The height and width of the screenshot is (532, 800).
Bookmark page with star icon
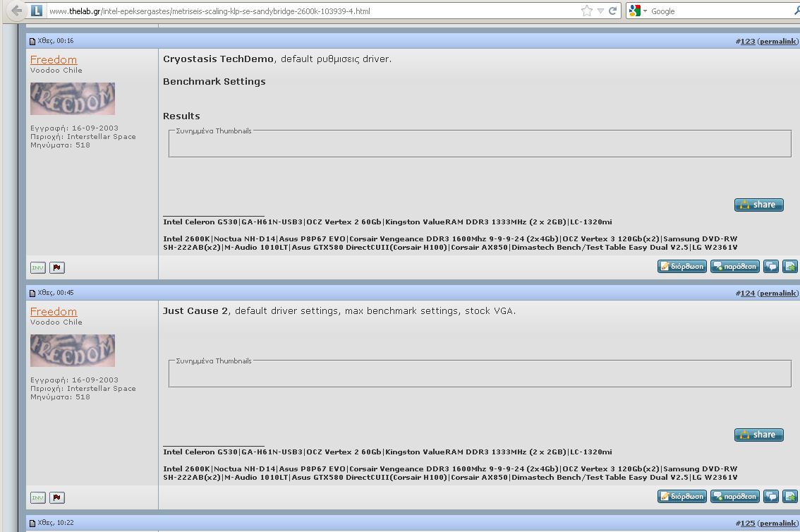coord(587,11)
